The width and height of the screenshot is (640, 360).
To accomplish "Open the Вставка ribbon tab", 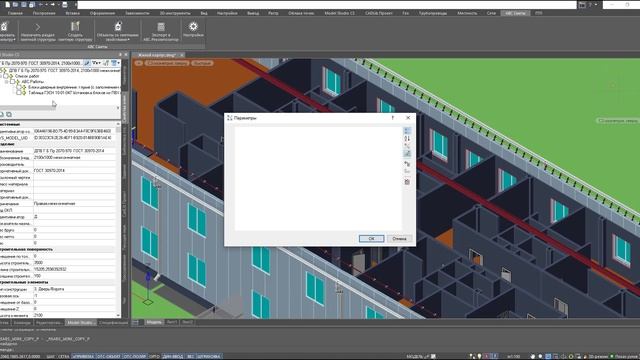I will coord(73,13).
